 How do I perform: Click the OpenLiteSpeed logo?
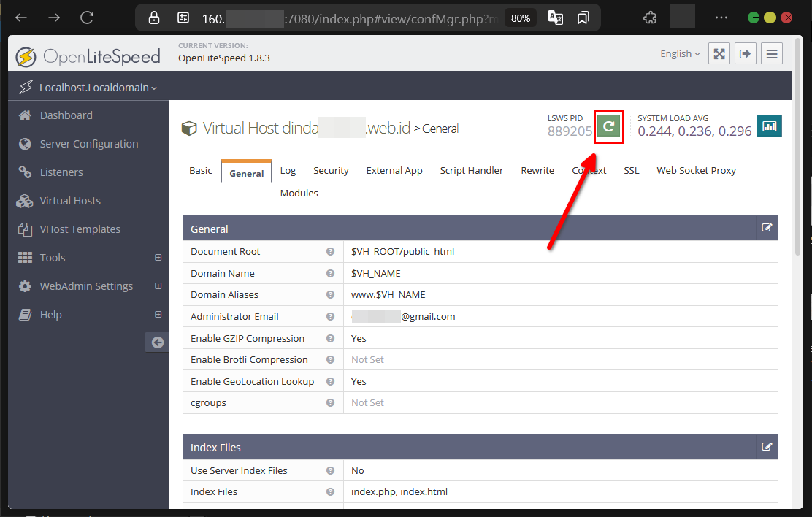88,56
